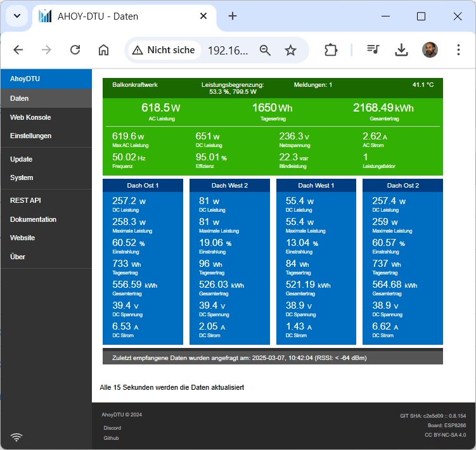Open Einstellungen in the sidebar
The image size is (476, 450).
(x=30, y=136)
